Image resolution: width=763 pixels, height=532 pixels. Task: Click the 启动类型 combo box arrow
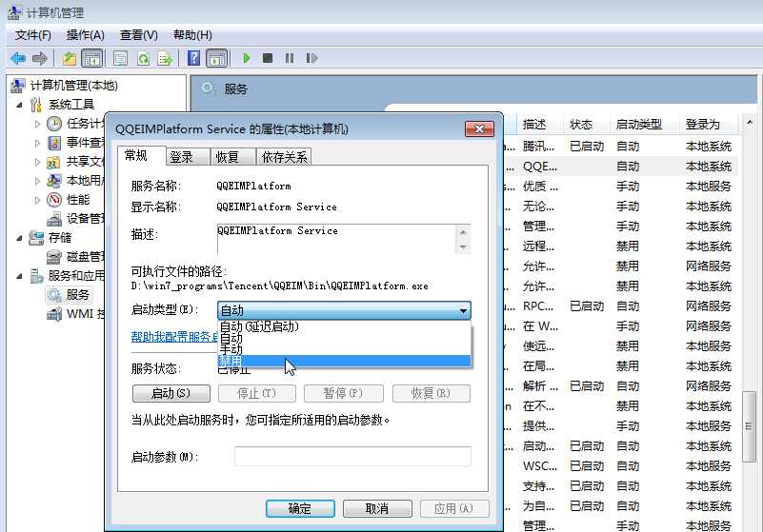(463, 310)
